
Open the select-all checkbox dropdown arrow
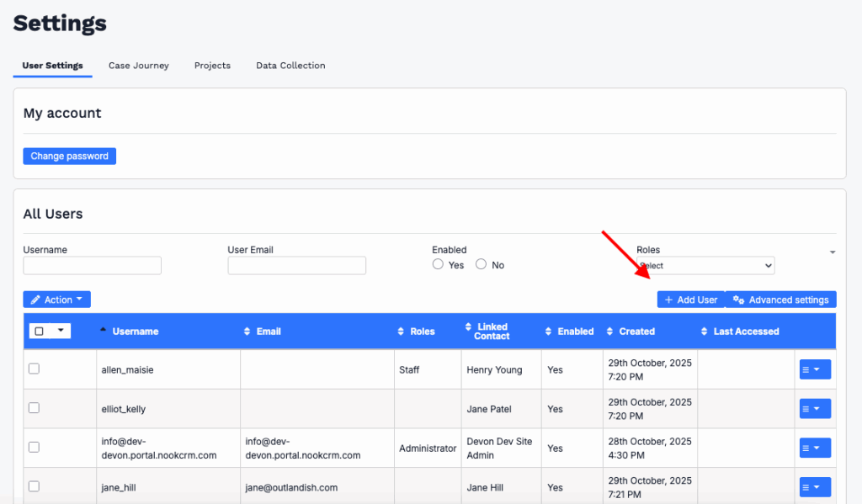click(x=61, y=331)
